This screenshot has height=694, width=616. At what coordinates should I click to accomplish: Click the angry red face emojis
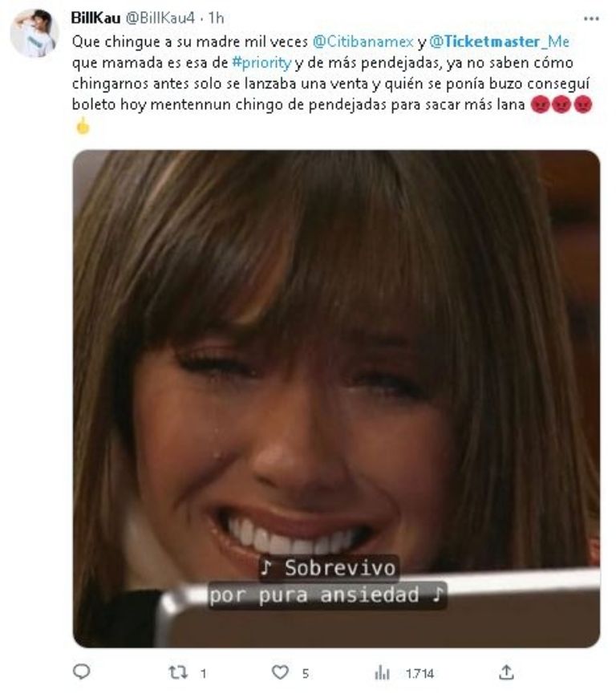tap(561, 105)
